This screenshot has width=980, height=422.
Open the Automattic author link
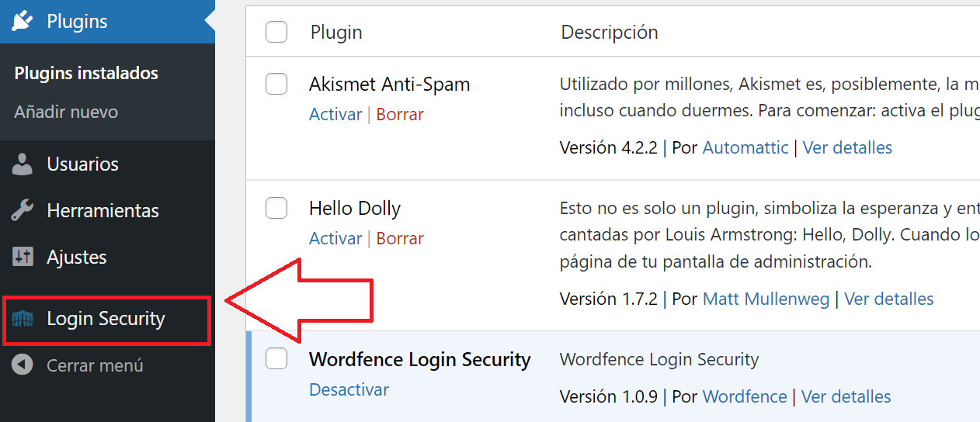click(x=745, y=147)
